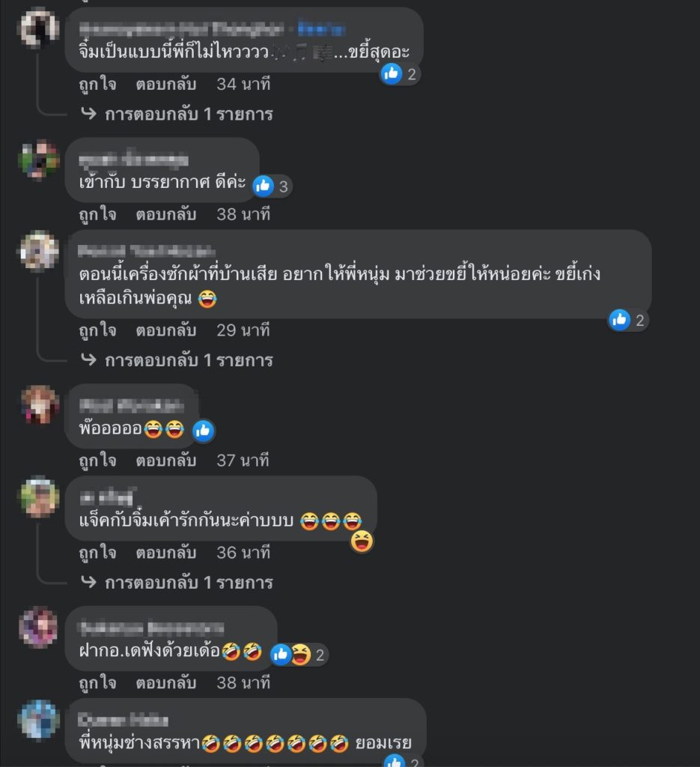Toggle ถูกใจ on the 29 นาที comment

pyautogui.click(x=98, y=330)
